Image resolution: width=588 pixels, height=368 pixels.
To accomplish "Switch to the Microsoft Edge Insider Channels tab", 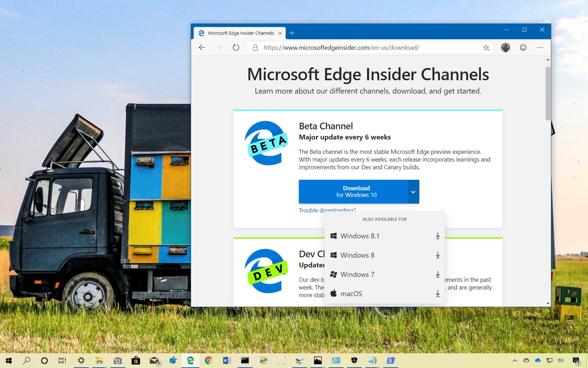I will click(x=241, y=33).
